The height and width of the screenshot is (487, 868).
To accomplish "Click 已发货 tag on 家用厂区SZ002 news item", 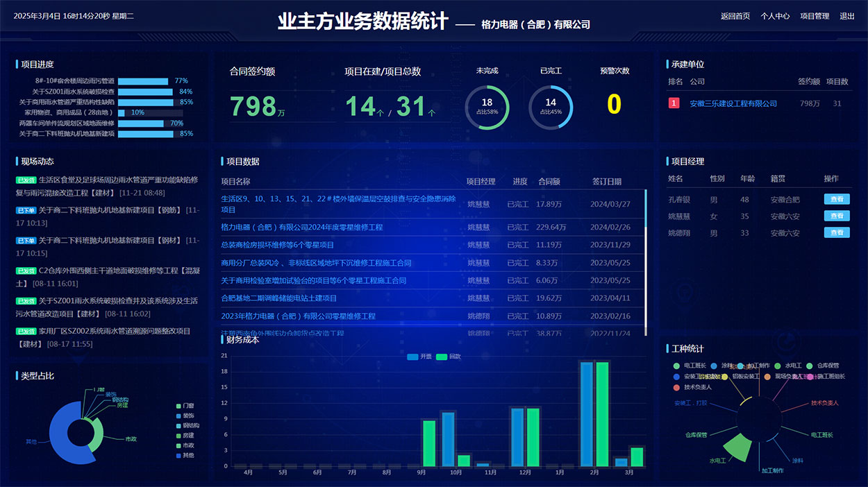I will tap(26, 332).
